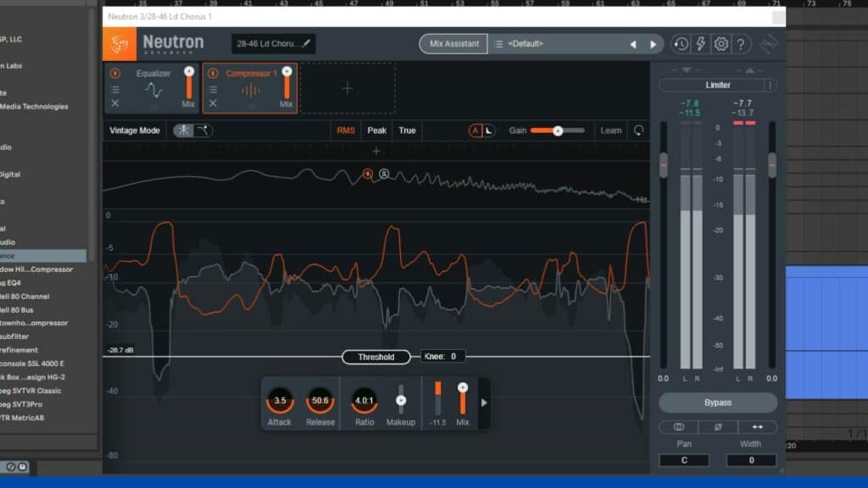The height and width of the screenshot is (488, 868).
Task: Click the Gain slider handle
Action: point(558,130)
